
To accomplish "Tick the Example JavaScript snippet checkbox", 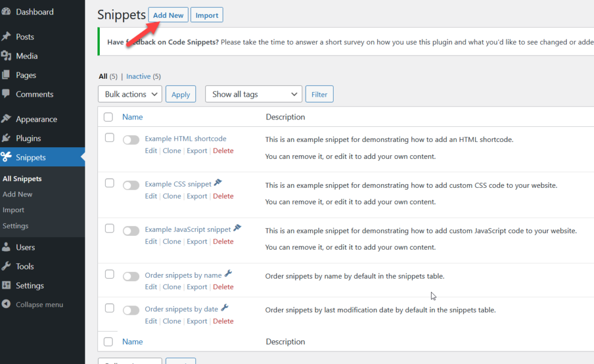I will click(110, 228).
